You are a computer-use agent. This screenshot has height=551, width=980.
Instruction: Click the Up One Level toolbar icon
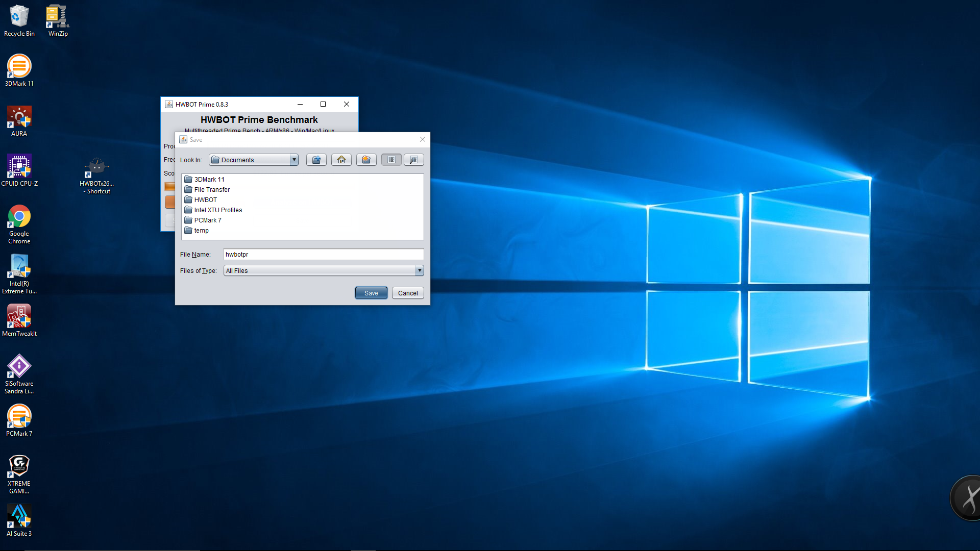click(x=316, y=160)
